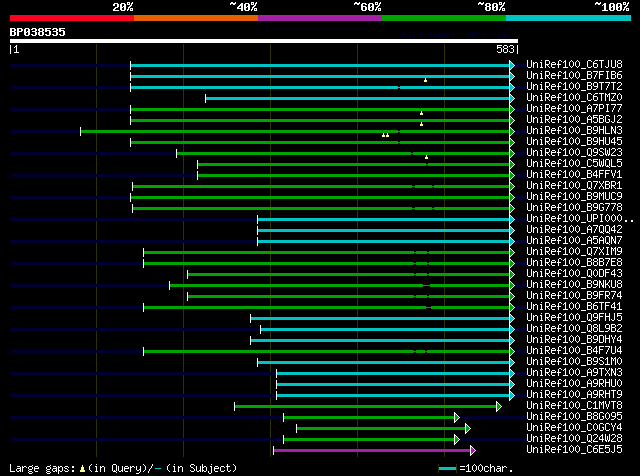640x476 pixels.
Task: Select the UniRef100_C5WQL5 label
Action: pos(574,164)
